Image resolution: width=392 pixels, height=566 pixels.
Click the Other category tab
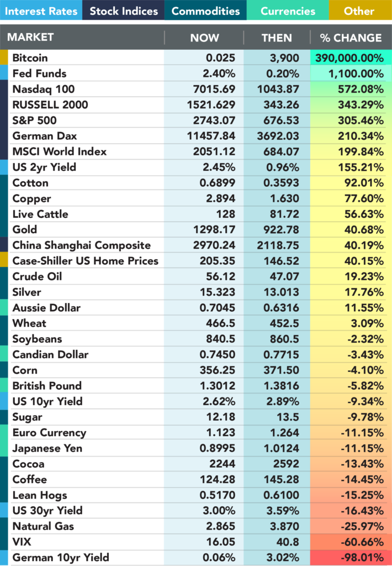point(359,11)
